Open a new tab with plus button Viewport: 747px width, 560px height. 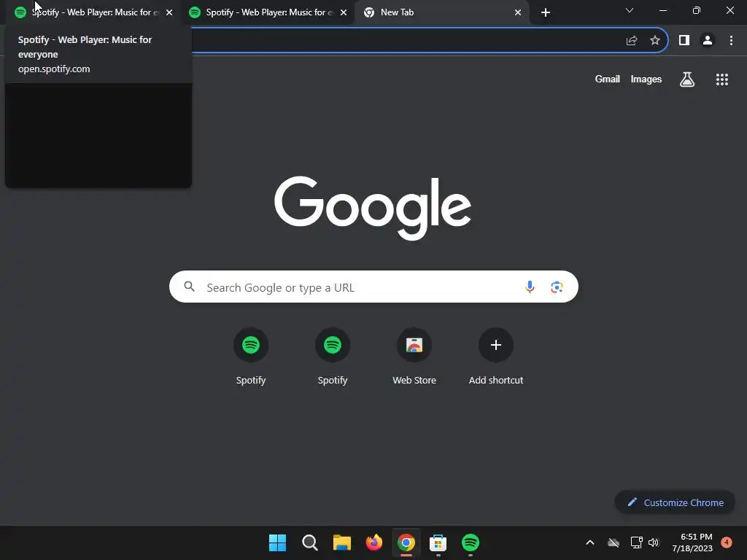click(546, 12)
